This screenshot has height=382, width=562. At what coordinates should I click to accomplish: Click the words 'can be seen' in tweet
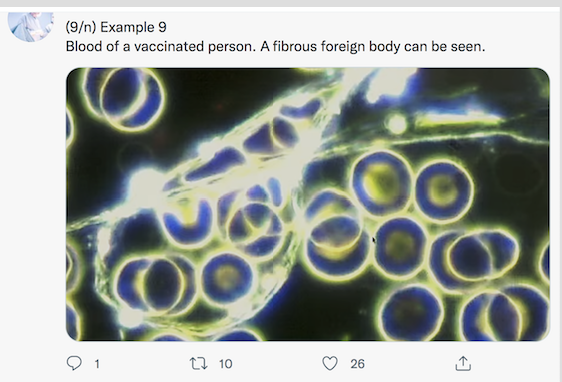(444, 47)
